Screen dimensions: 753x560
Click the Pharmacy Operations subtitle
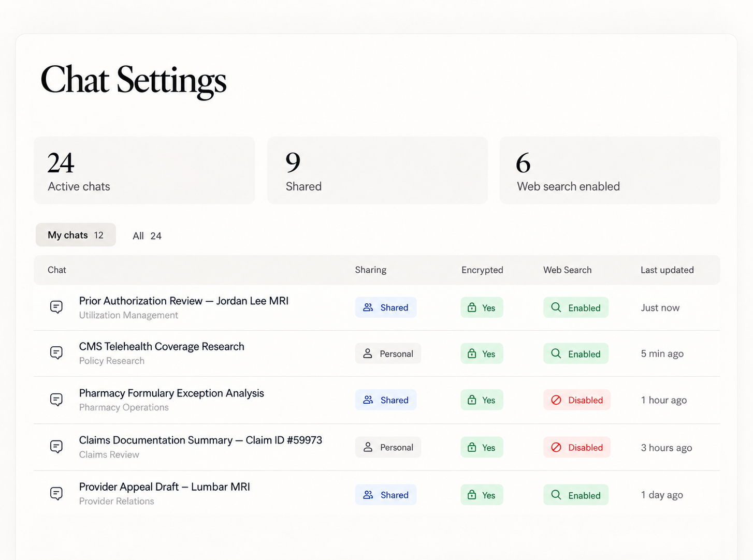point(124,407)
